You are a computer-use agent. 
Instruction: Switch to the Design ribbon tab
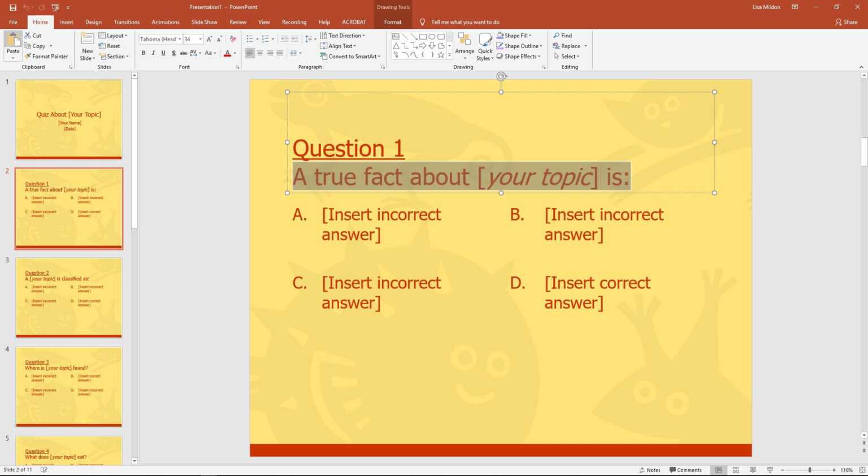coord(93,21)
